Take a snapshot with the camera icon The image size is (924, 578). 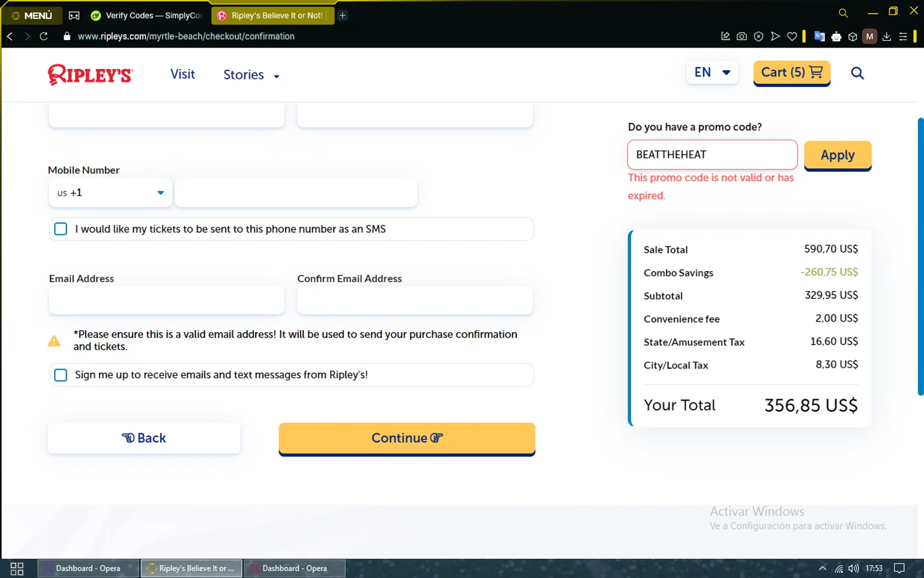click(742, 36)
